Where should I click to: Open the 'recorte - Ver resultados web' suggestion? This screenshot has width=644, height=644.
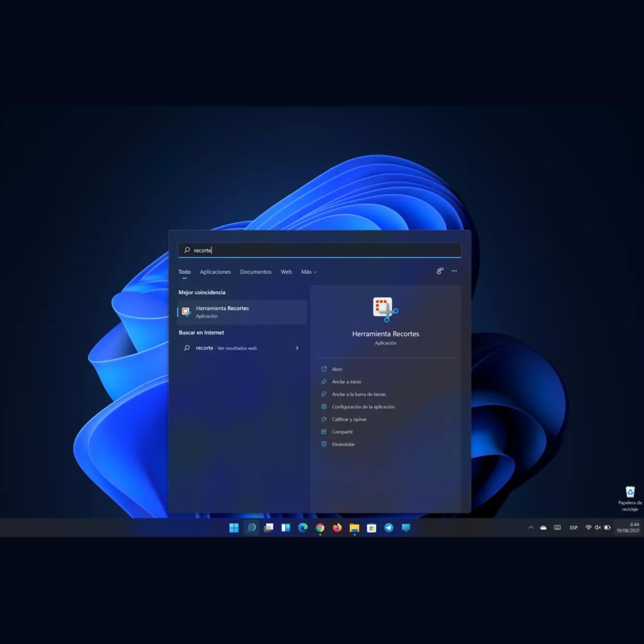click(242, 348)
